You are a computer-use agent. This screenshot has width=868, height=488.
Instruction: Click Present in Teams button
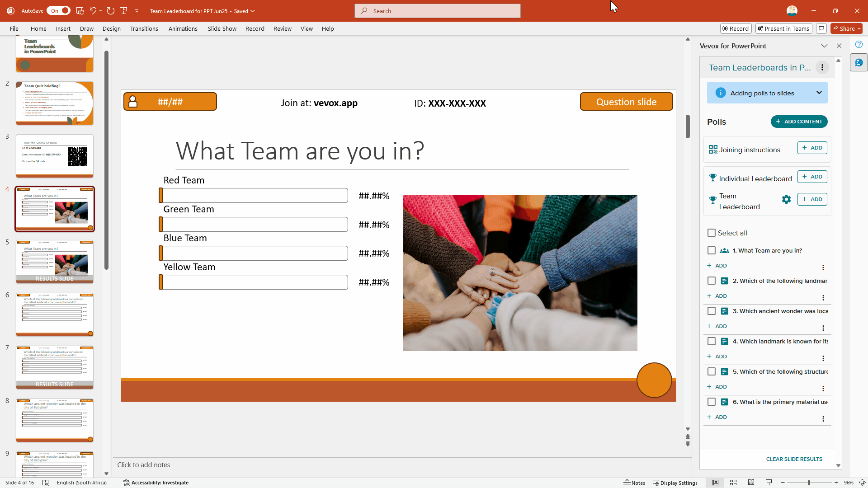784,28
